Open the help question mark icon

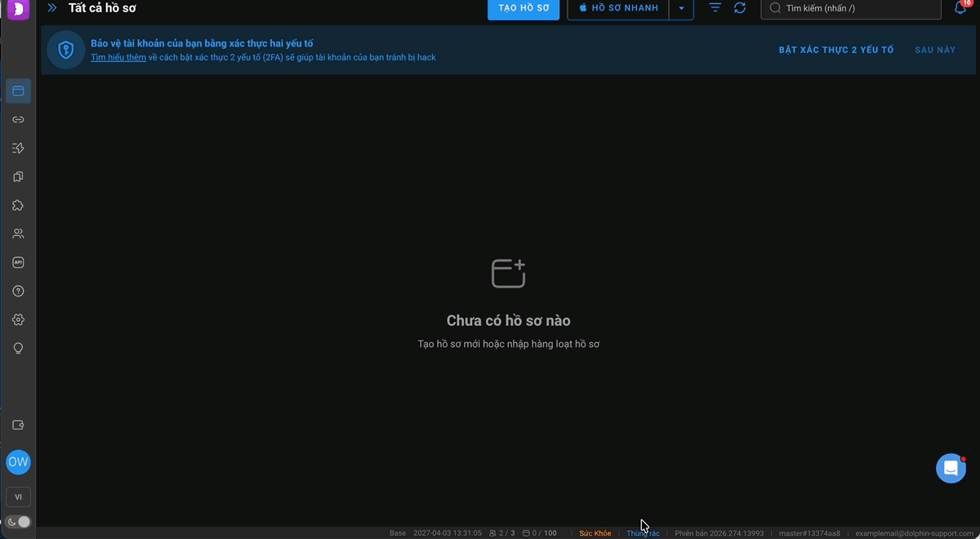coord(18,291)
